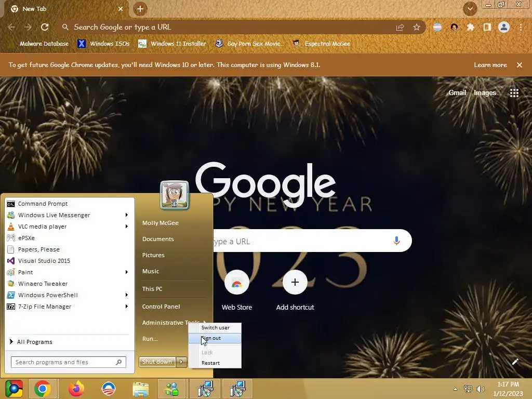Open the Google apps grid icon
532x399 pixels.
tap(514, 92)
